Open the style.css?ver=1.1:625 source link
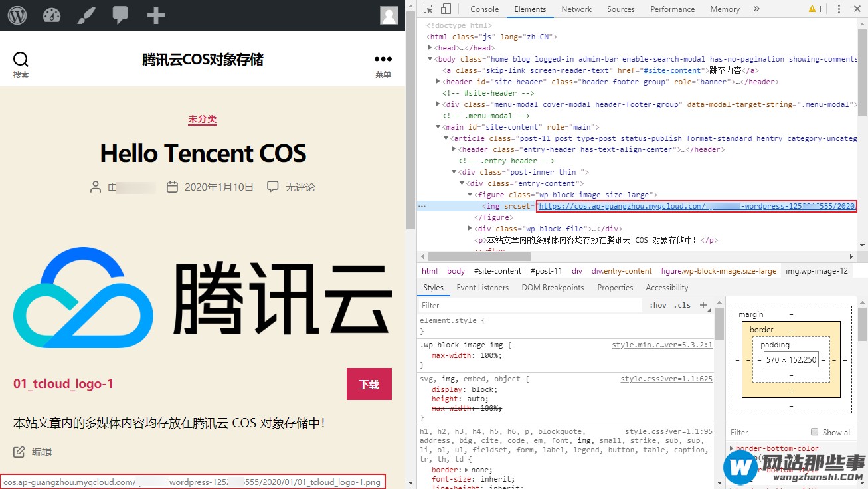 click(667, 379)
